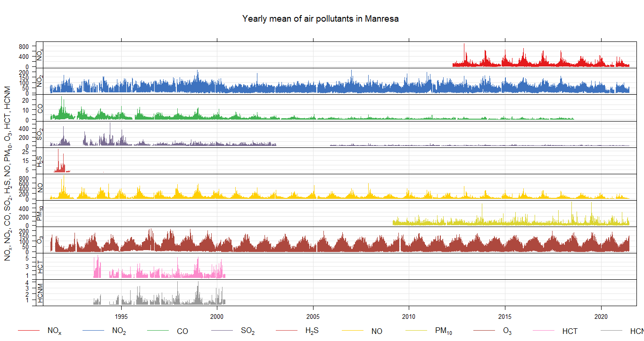This screenshot has height=341, width=644.
Task: Select the 2010 x-axis year label
Action: click(409, 315)
